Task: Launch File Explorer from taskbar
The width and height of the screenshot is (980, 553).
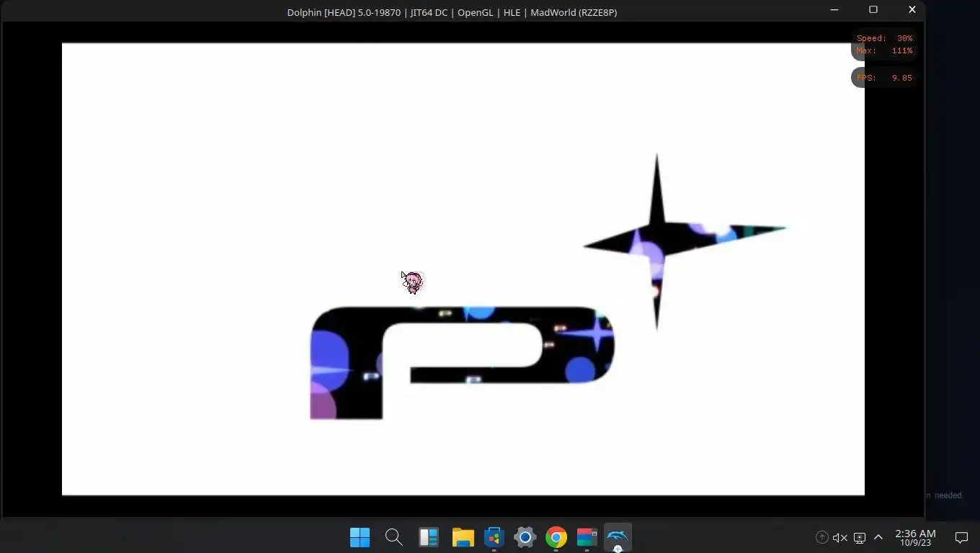Action: coord(463,537)
